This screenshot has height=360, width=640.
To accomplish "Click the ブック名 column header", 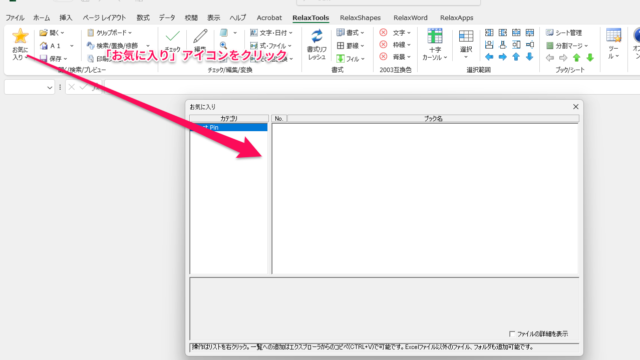I will 433,118.
